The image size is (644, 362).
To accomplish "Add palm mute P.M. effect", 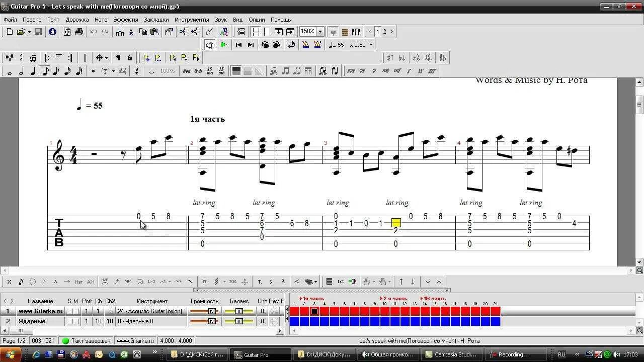I will point(233,282).
